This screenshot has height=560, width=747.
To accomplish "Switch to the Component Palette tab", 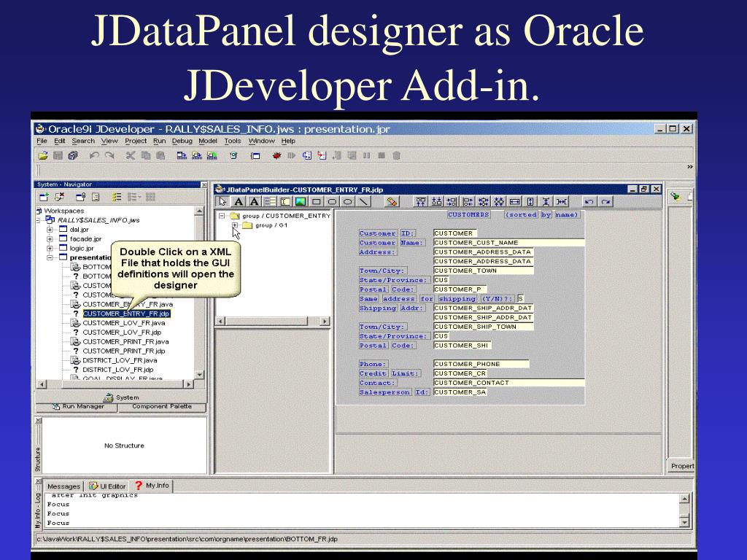I will click(162, 407).
